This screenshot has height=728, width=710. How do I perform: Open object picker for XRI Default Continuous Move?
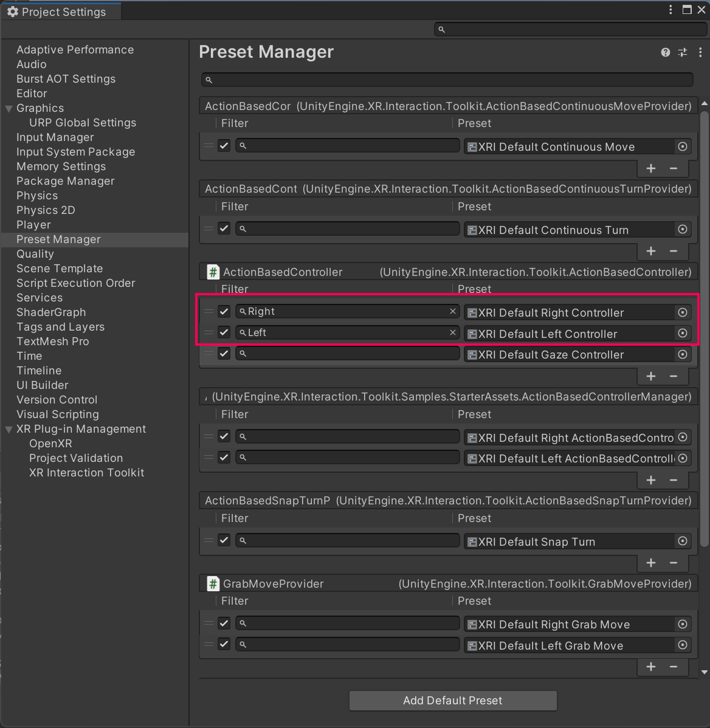pyautogui.click(x=683, y=146)
